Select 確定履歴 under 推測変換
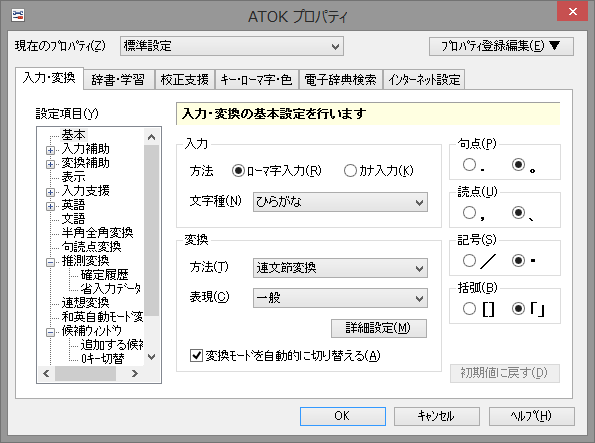595x443 pixels. click(105, 275)
